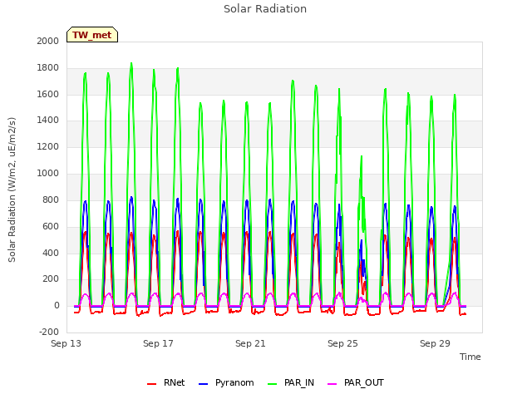This screenshot has height=399, width=532.
Task: Click the 1200 y-axis tick label
Action: (x=48, y=147)
